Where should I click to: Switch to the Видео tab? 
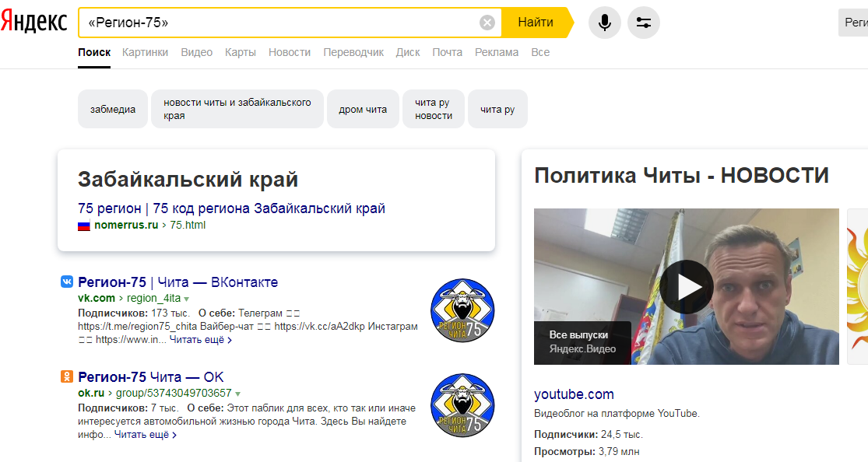pyautogui.click(x=196, y=53)
